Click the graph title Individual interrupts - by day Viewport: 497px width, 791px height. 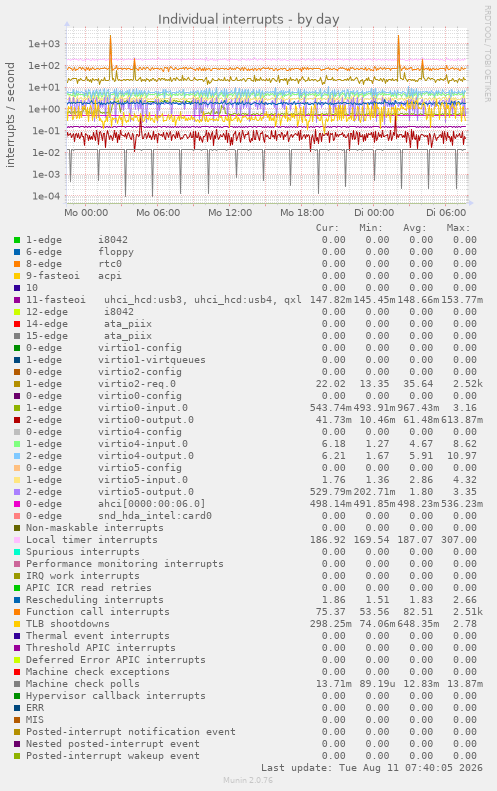[249, 19]
